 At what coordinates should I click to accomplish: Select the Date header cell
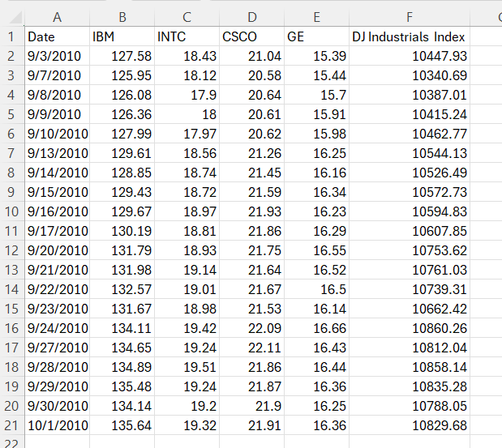[x=58, y=36]
